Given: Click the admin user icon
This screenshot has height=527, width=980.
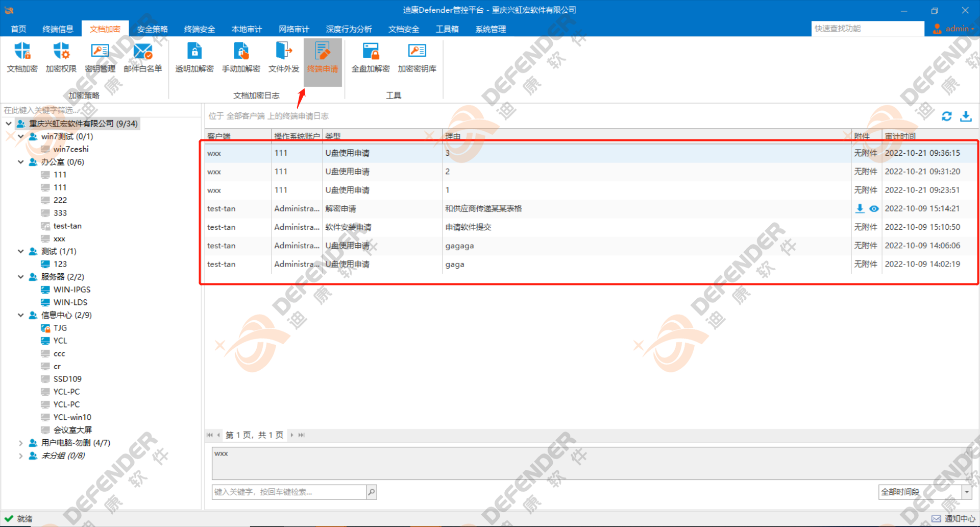Looking at the screenshot, I should click(937, 29).
